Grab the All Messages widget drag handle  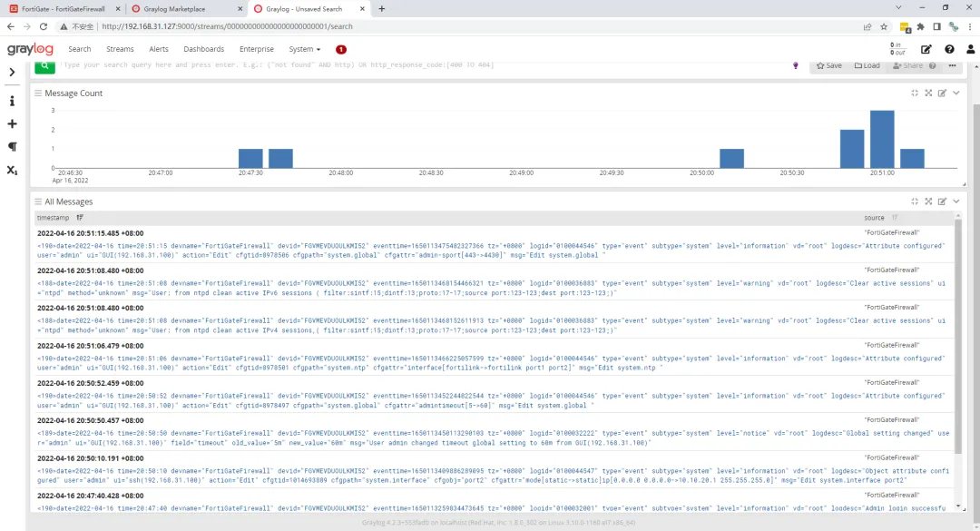tap(38, 202)
